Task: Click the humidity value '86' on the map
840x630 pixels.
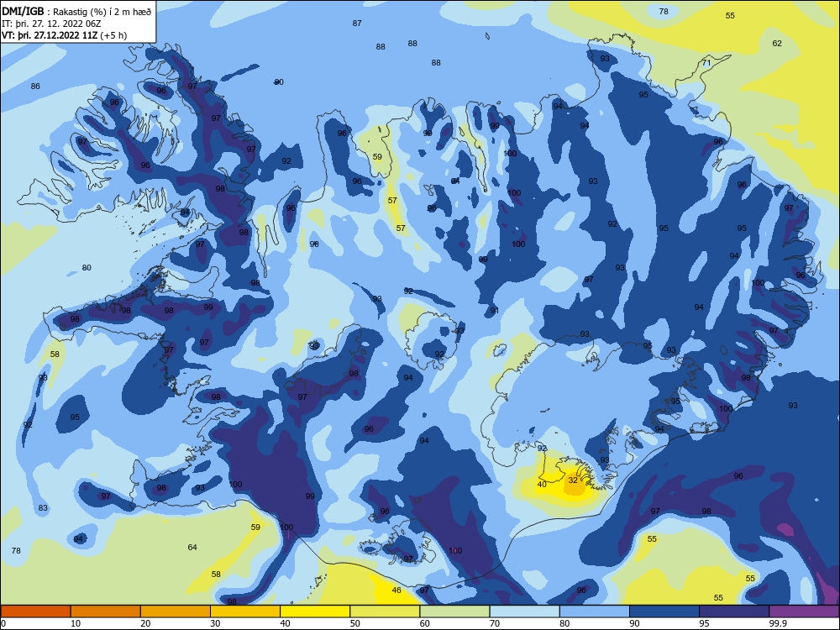Action: point(35,86)
